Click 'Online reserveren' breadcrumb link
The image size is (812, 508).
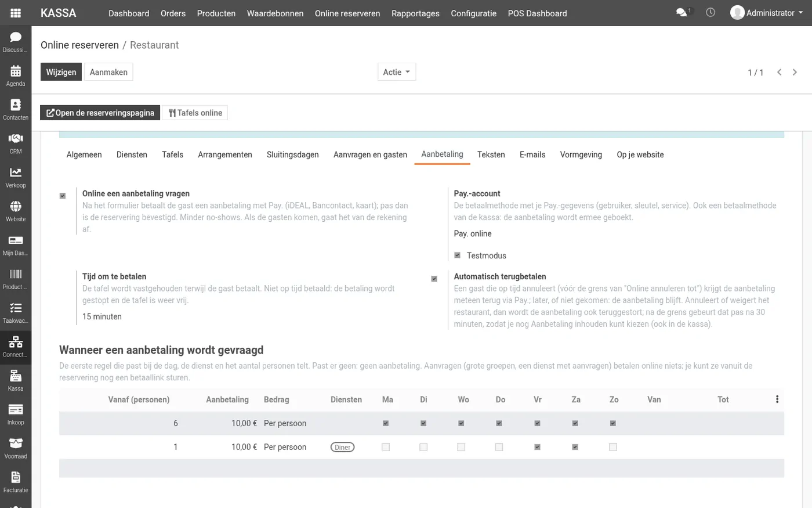point(79,45)
